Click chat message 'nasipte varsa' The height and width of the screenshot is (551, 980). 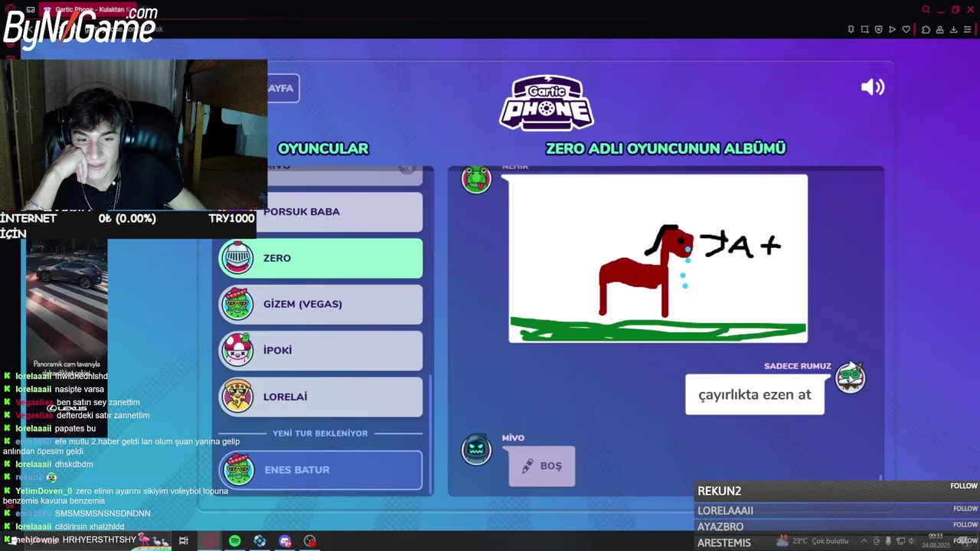80,390
